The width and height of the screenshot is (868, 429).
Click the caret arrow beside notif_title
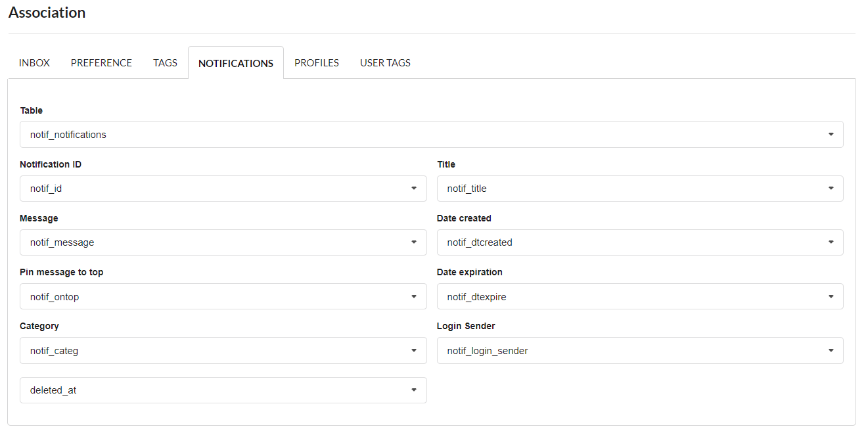(831, 189)
